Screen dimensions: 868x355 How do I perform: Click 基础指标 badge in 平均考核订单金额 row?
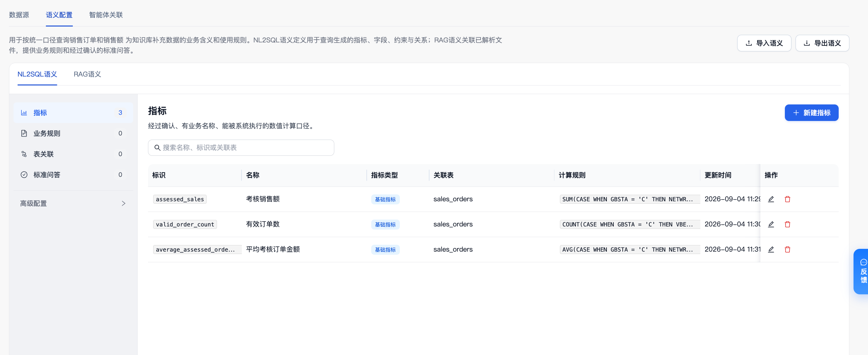point(385,250)
